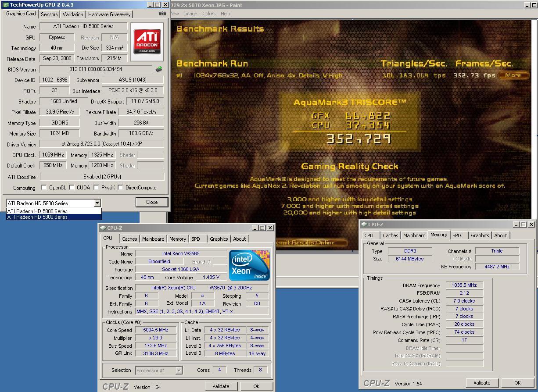Screen dimensions: 538x392
Task: Click the Memory Type GDDR5 field
Action: pyautogui.click(x=59, y=123)
